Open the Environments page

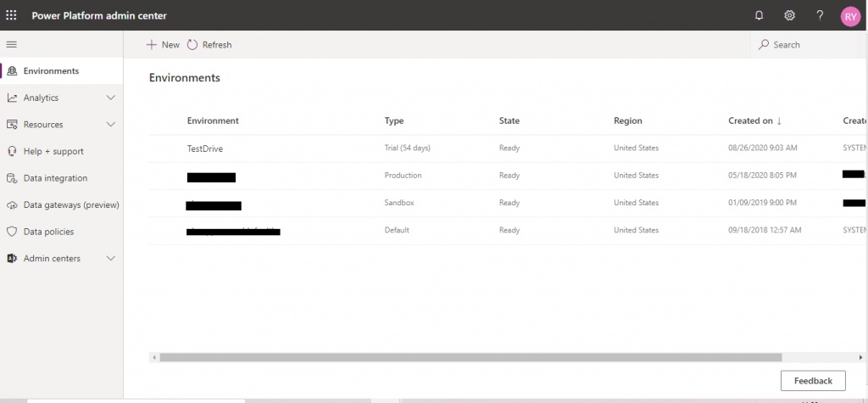point(61,71)
